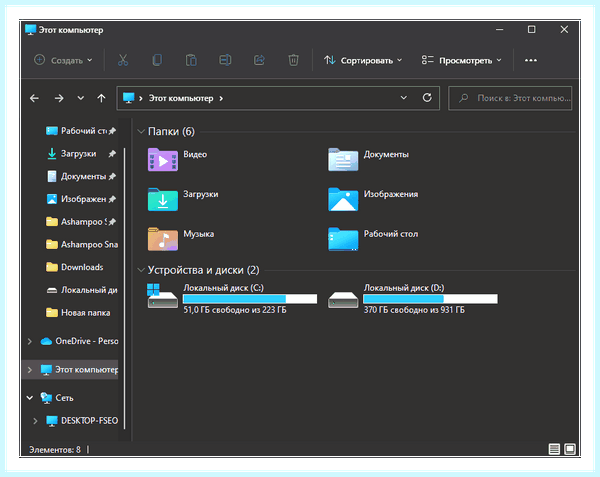Image resolution: width=600 pixels, height=477 pixels.
Task: Select Рабочий стол in quick access sidebar
Action: click(81, 131)
